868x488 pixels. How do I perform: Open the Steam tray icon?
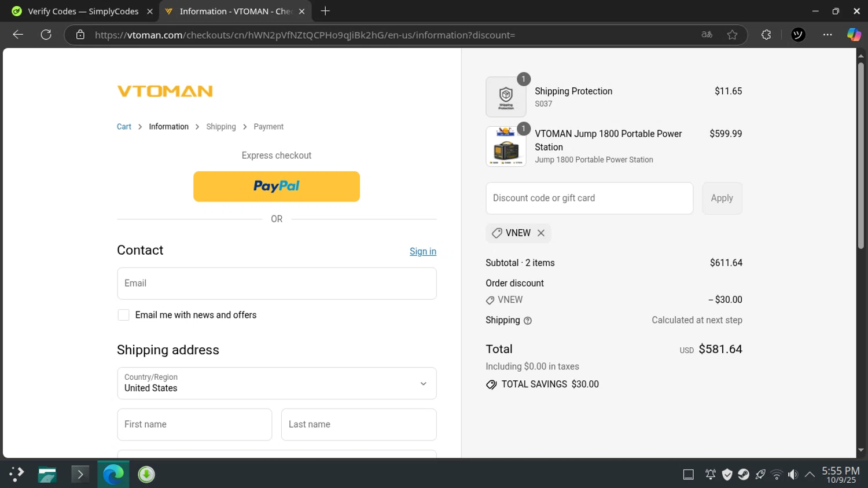click(x=744, y=475)
